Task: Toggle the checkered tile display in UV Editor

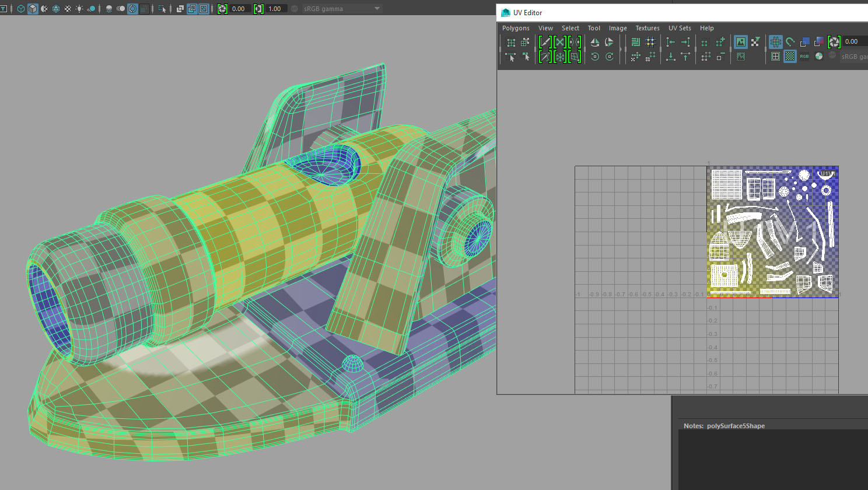Action: 789,56
